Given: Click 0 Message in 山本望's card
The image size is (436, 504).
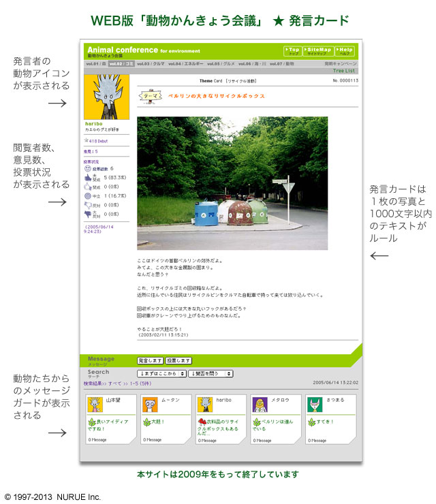Looking at the screenshot, I should click(97, 440).
